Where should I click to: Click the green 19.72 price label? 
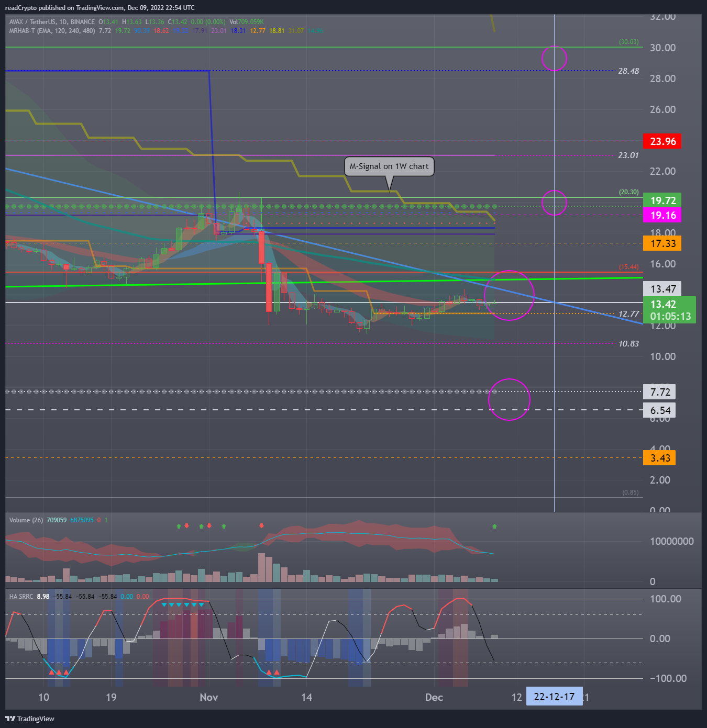click(x=662, y=200)
